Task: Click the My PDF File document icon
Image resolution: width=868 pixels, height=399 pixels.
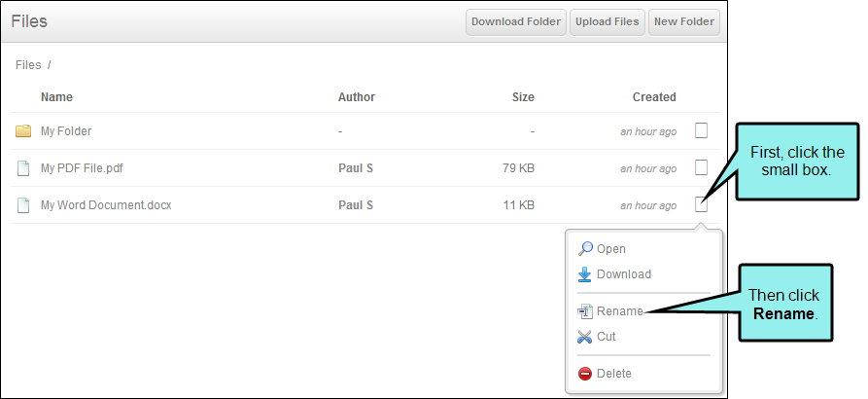Action: click(23, 168)
